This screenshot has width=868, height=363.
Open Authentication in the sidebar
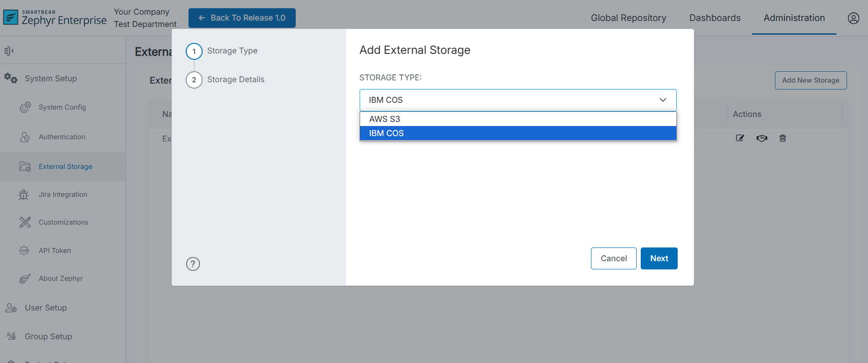[62, 137]
